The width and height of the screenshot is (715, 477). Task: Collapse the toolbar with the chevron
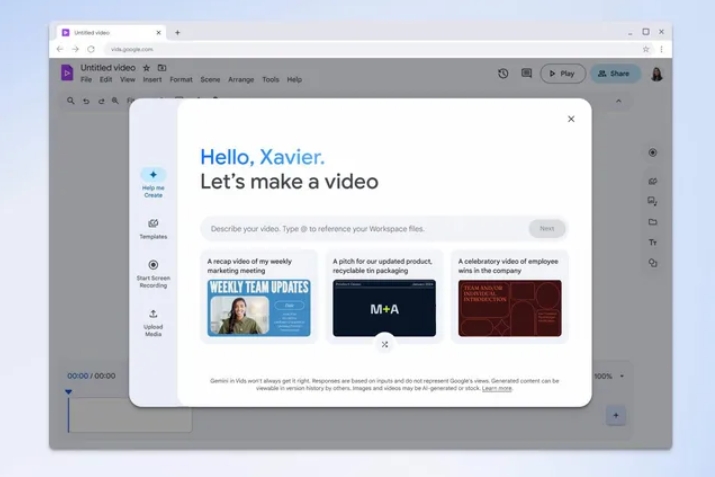(618, 101)
